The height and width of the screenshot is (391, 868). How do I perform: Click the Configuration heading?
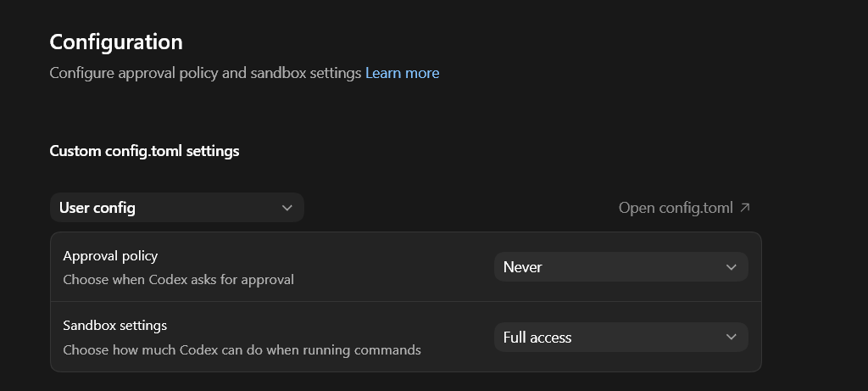point(116,42)
